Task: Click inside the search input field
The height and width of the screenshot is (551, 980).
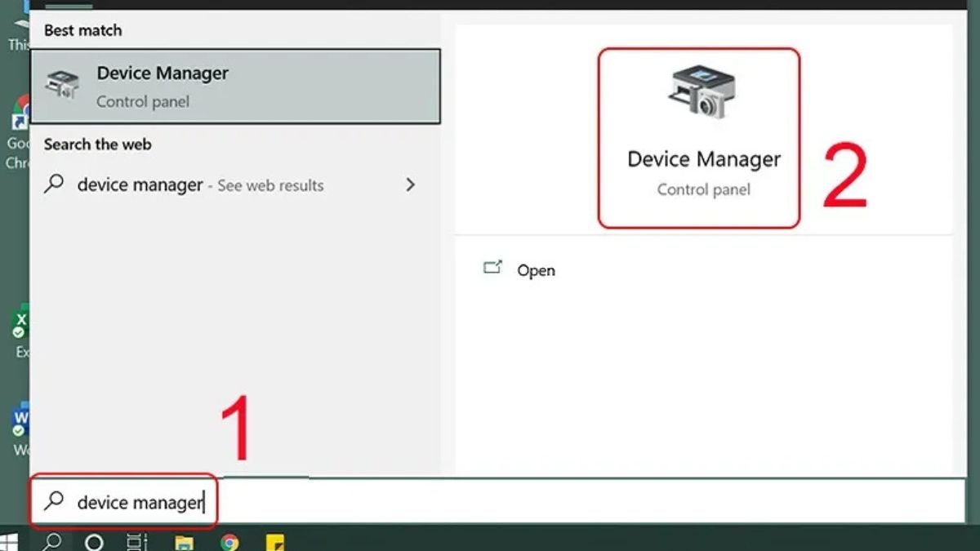Action: 139,503
